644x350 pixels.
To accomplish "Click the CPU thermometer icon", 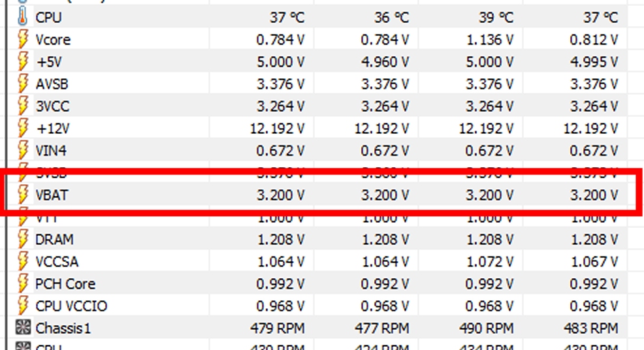I will tap(22, 17).
